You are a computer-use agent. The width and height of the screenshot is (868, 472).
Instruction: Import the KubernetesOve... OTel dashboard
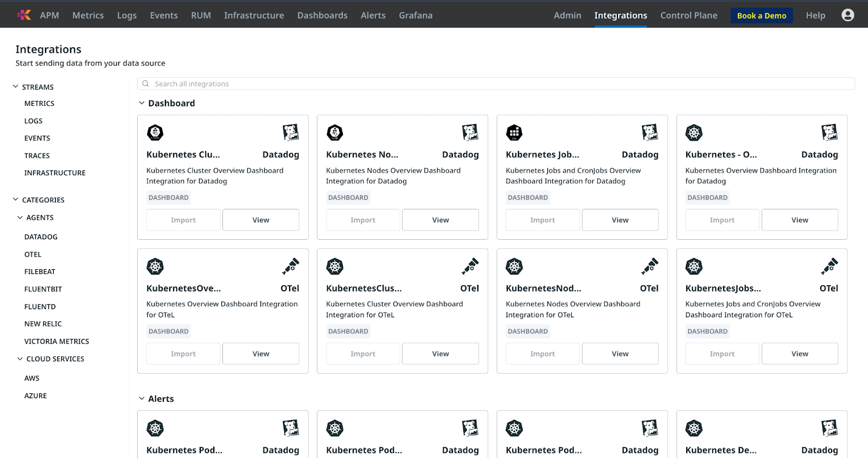coord(183,354)
